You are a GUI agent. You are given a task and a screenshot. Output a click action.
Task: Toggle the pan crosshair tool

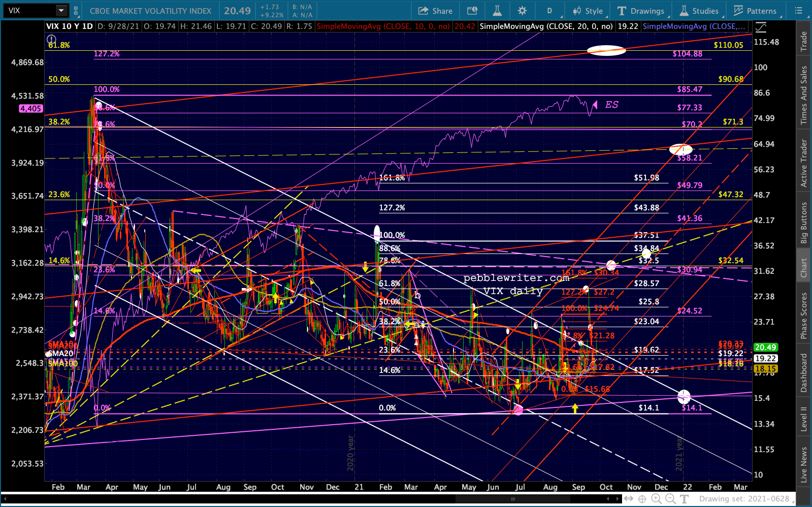pyautogui.click(x=642, y=499)
